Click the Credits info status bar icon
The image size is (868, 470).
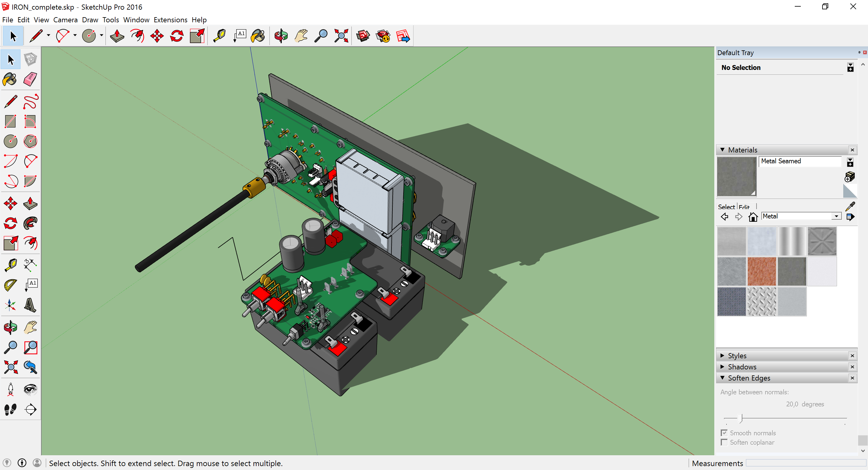click(22, 463)
